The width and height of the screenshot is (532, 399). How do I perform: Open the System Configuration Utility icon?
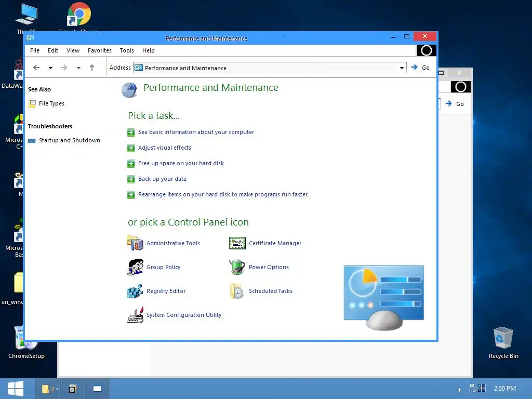pos(135,315)
